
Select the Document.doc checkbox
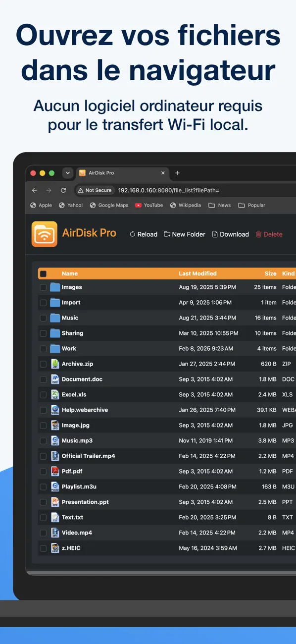[x=43, y=379]
